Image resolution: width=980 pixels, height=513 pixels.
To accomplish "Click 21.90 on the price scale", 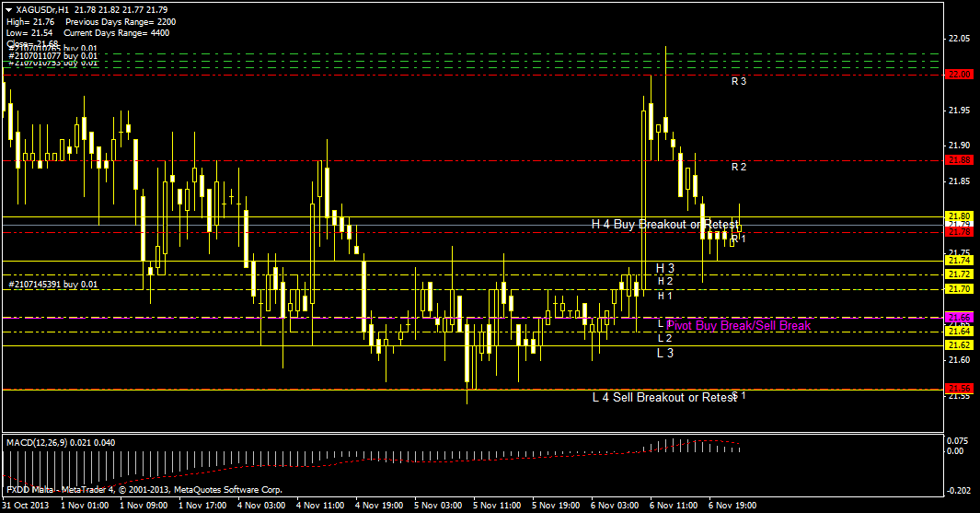I will click(x=960, y=146).
